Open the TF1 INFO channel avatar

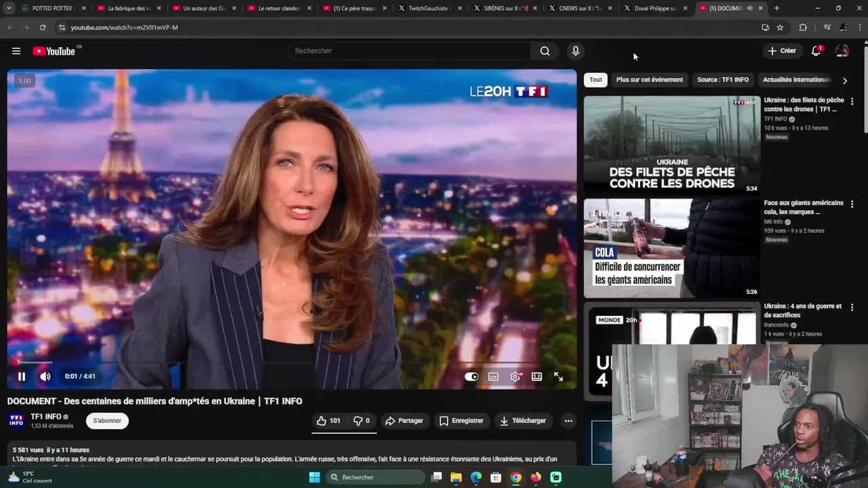tap(16, 421)
